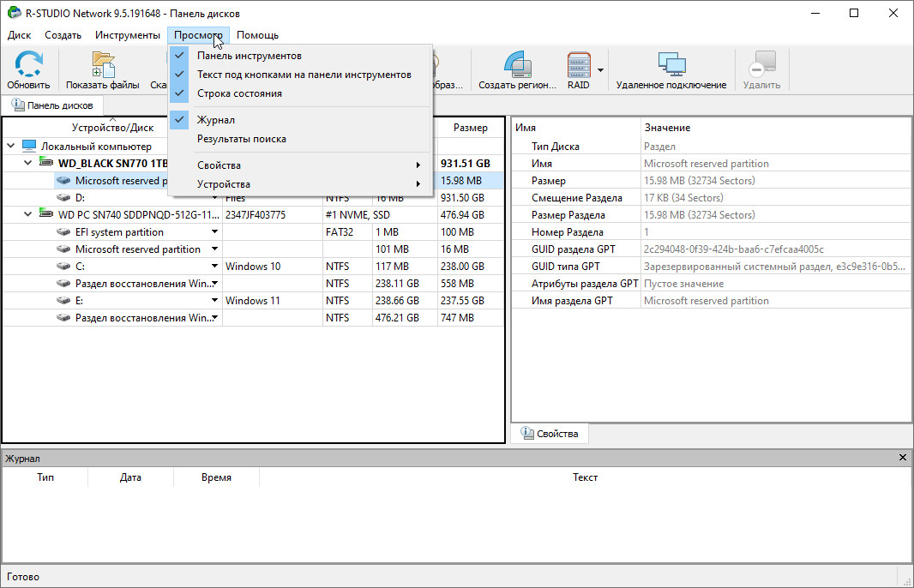Screen dimensions: 914x588
Task: Click the Размер column header
Action: point(470,128)
